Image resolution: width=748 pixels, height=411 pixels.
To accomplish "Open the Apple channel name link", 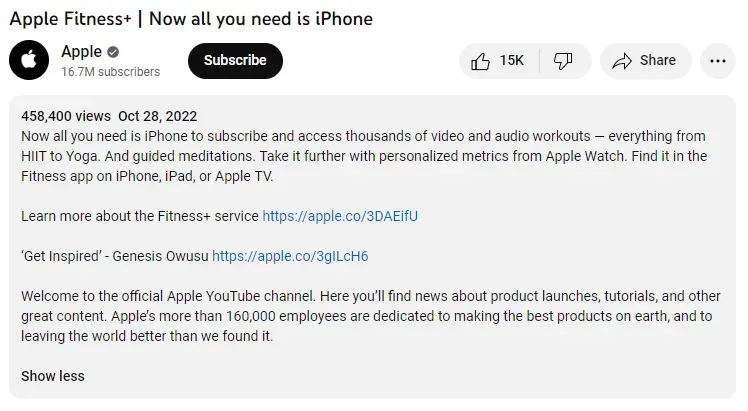I will tap(81, 51).
